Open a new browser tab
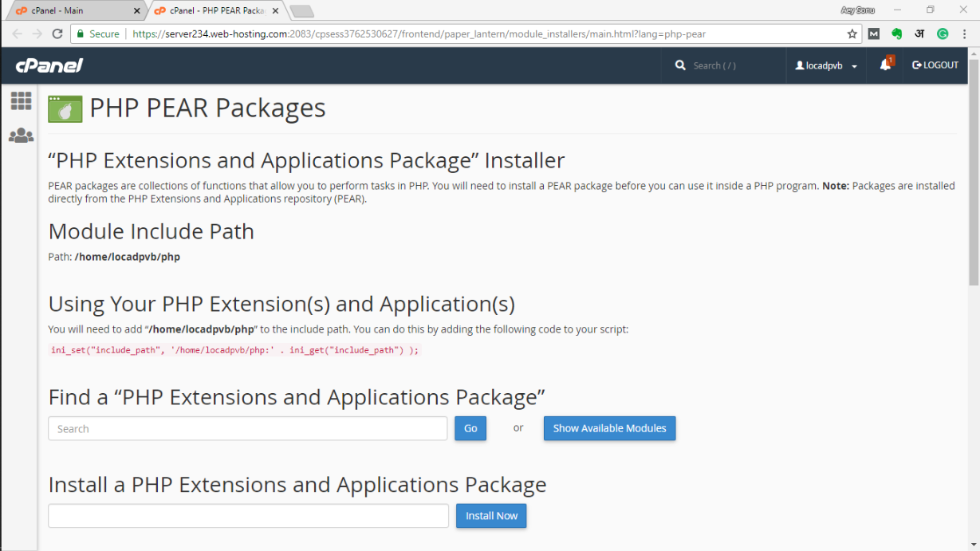Viewport: 980px width, 551px height. (x=302, y=11)
